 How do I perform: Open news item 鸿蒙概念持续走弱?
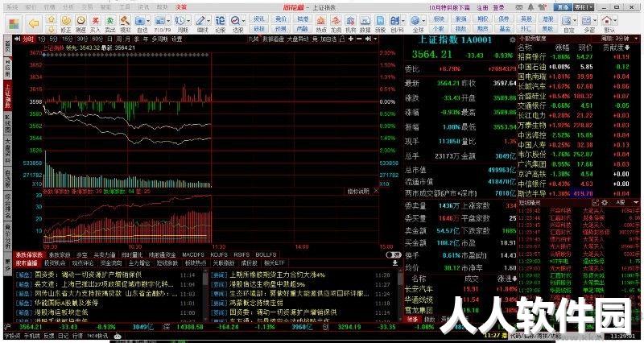256,303
